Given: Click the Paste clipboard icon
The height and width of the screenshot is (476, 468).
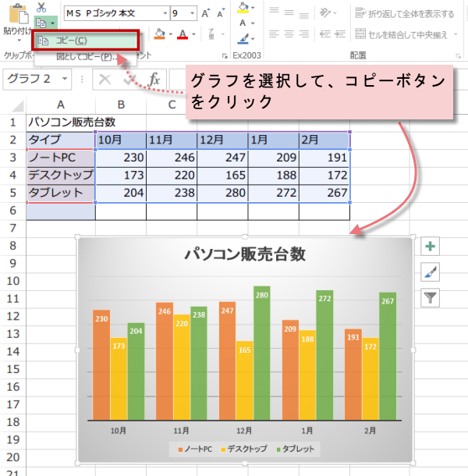Looking at the screenshot, I should pyautogui.click(x=18, y=14).
